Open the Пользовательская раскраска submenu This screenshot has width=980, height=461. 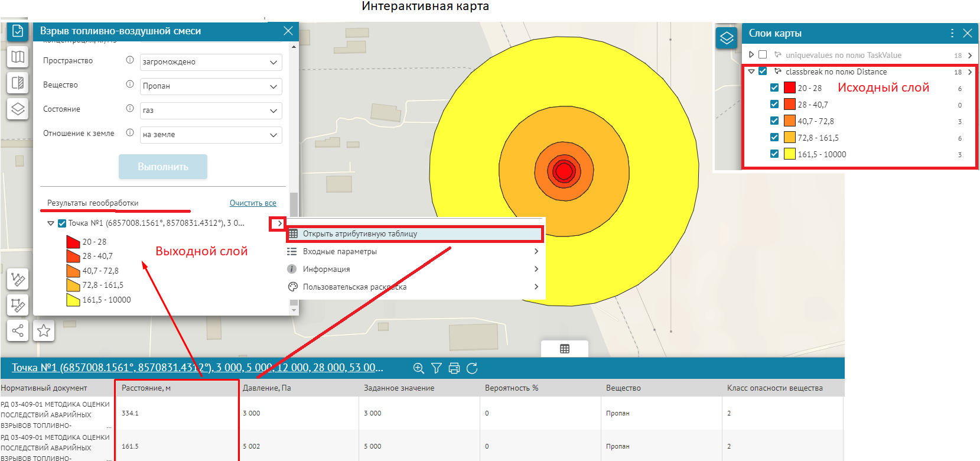[414, 287]
